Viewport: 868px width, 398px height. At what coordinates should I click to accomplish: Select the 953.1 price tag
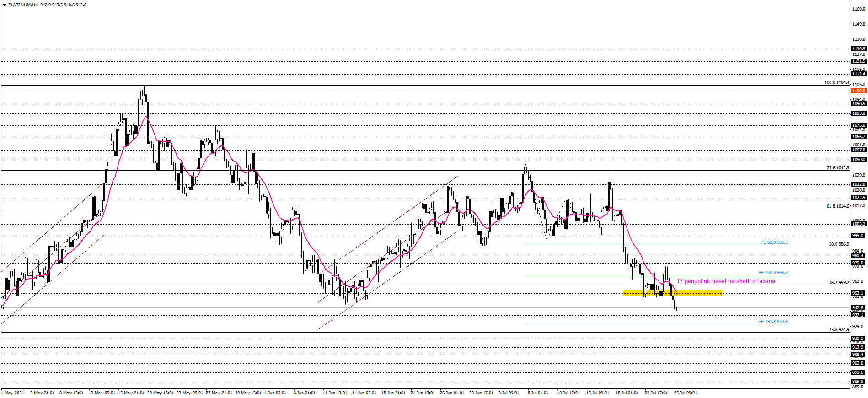pyautogui.click(x=857, y=293)
